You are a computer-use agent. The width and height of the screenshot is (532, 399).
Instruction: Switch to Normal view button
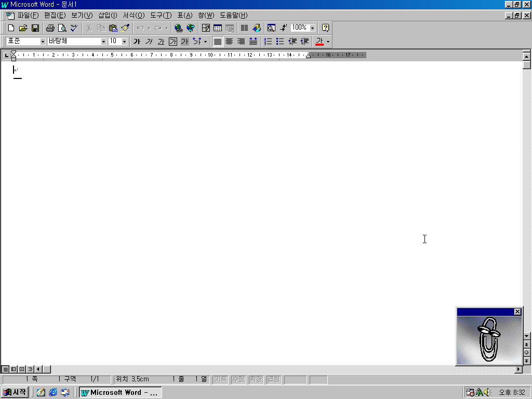5,369
